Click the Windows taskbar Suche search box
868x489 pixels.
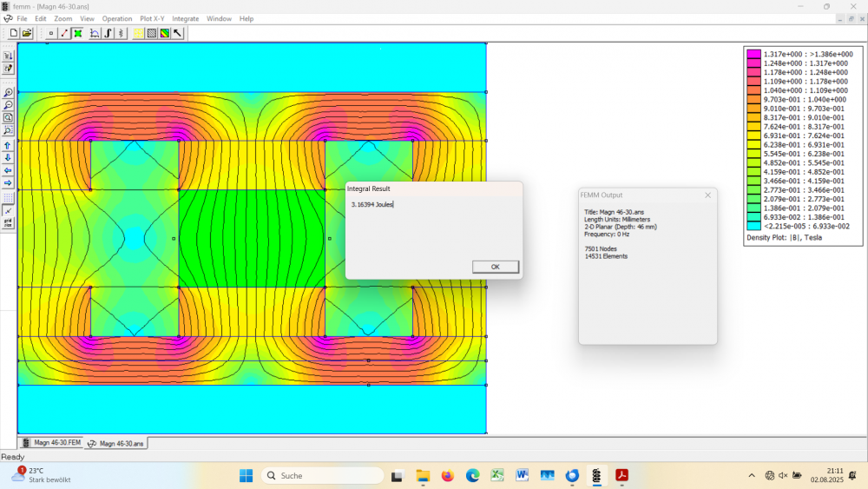(322, 476)
